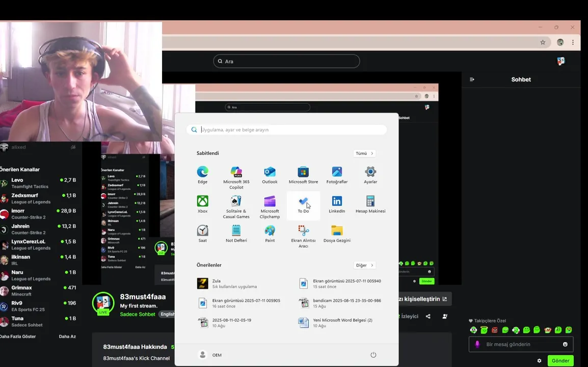
Task: Open ilkinsan channel in sidebar
Action: point(38,259)
